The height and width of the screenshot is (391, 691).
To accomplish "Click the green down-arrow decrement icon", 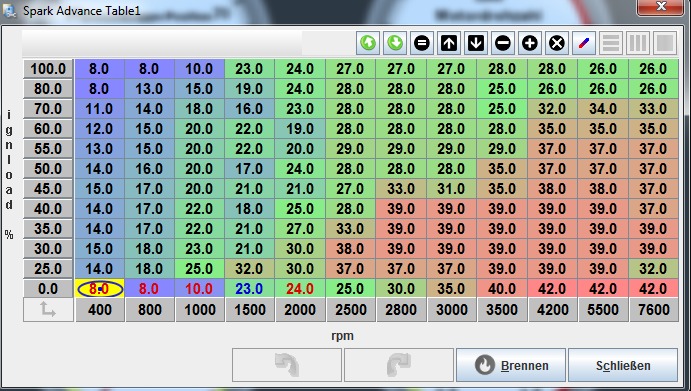I will [x=395, y=43].
